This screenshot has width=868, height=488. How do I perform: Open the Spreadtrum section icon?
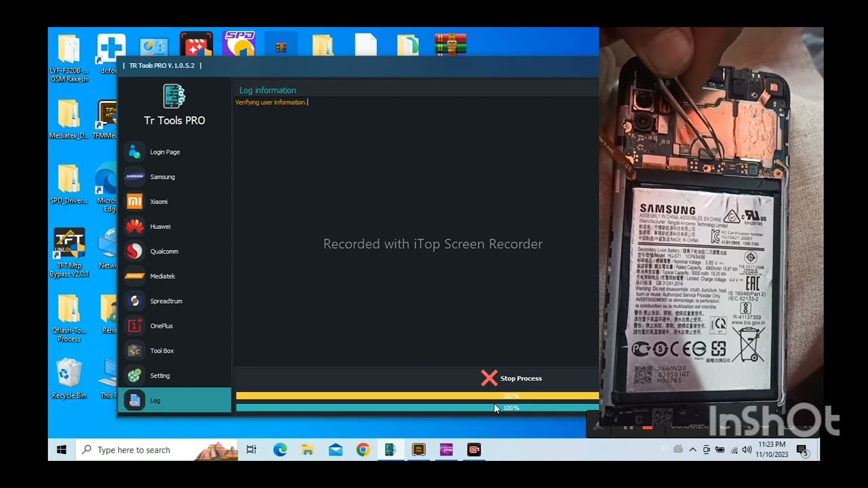[x=135, y=301]
